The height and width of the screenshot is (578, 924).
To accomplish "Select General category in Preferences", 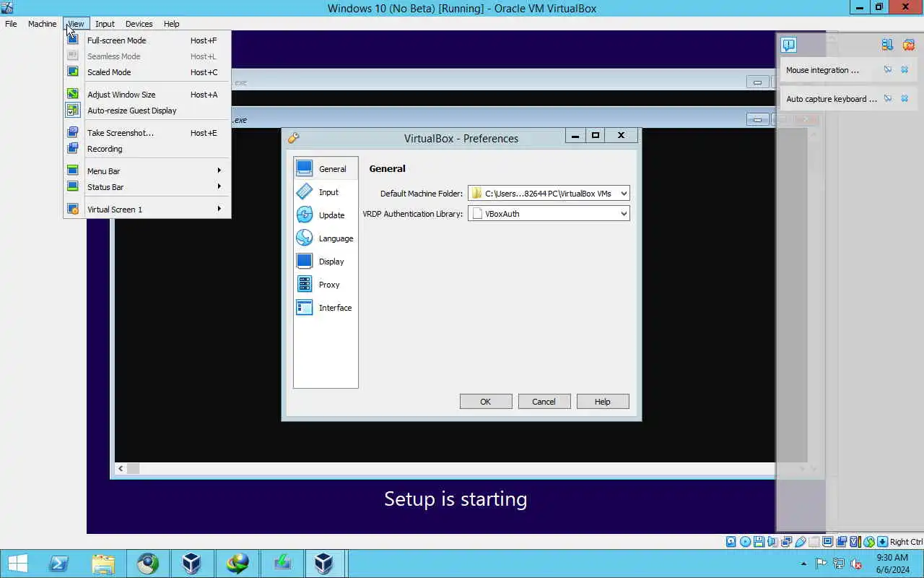I will pos(326,168).
